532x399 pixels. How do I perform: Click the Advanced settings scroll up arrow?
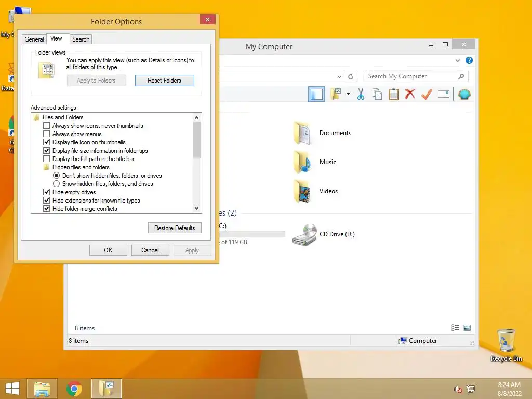click(x=196, y=118)
